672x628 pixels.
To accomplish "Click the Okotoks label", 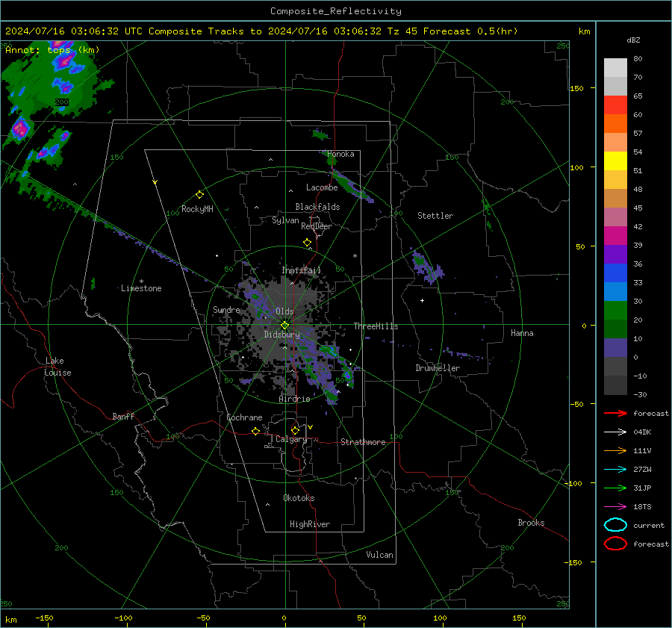I will click(x=299, y=498).
